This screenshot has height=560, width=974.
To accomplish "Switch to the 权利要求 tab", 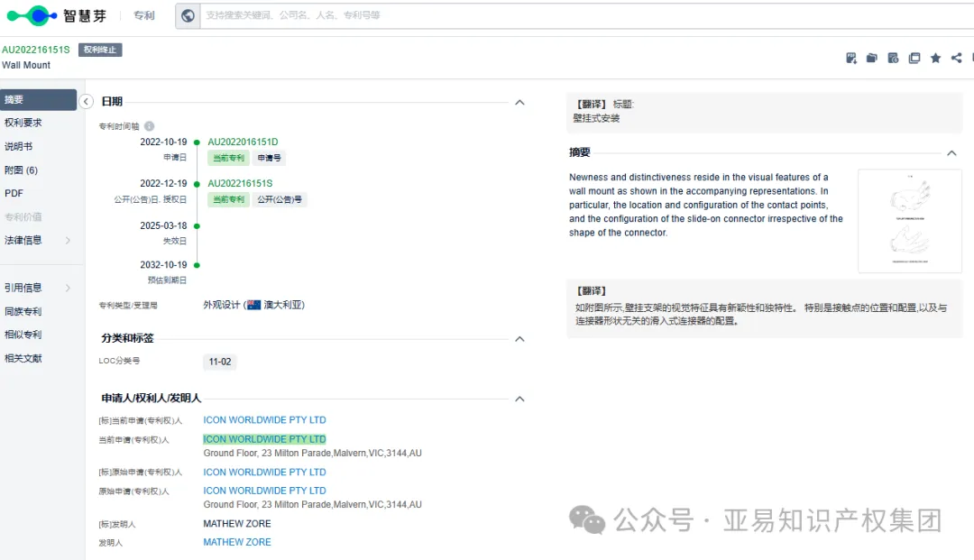I will click(24, 122).
